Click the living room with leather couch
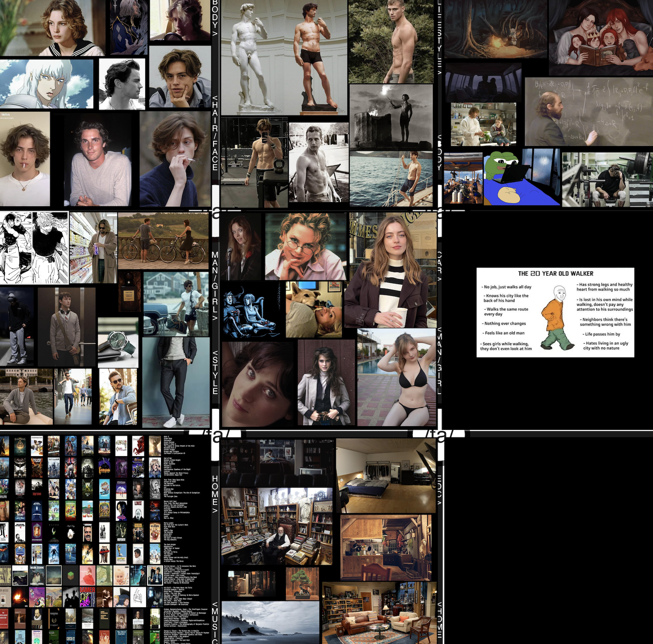 379,613
